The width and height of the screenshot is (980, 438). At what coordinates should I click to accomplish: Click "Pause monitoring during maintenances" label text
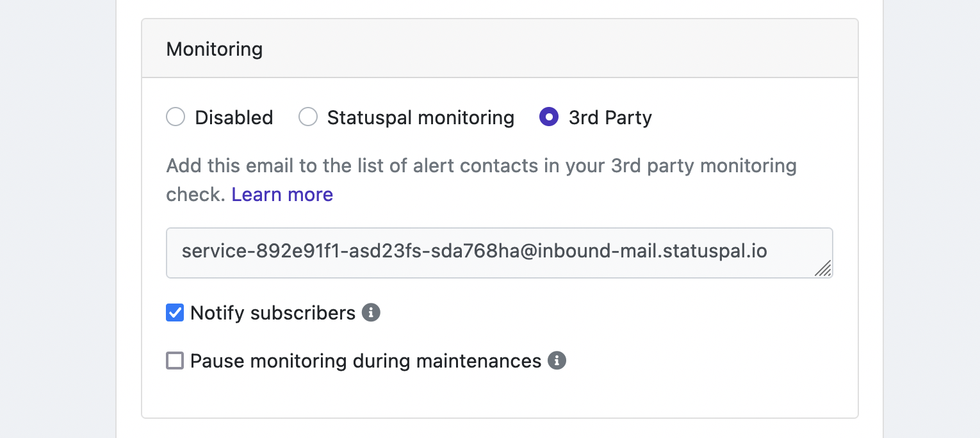[x=366, y=361]
